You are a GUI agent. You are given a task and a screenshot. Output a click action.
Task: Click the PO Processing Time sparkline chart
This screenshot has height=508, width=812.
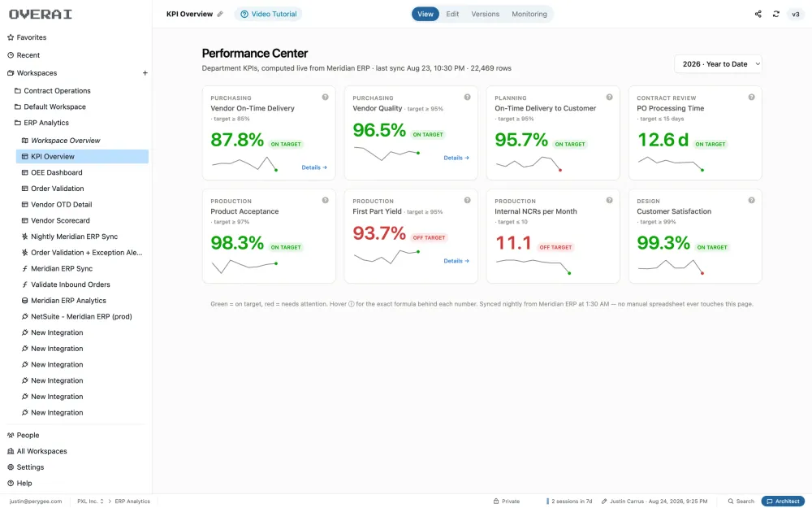[671, 163]
